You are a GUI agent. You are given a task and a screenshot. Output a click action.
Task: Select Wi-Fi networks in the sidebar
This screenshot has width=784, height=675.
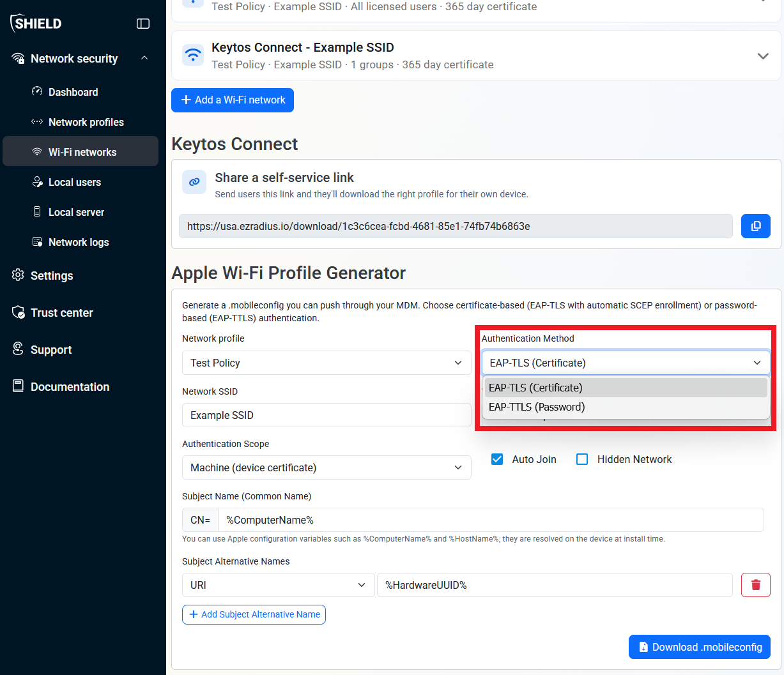tap(81, 151)
